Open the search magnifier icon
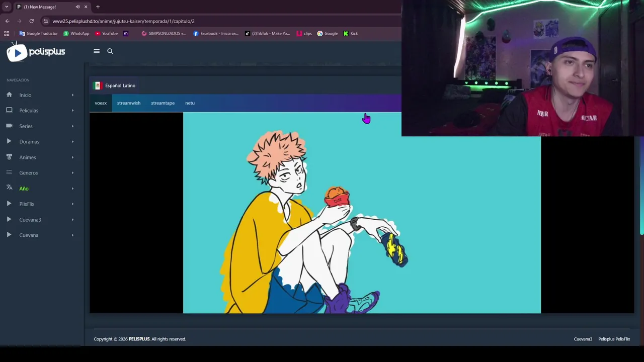This screenshot has width=644, height=362. tap(110, 51)
